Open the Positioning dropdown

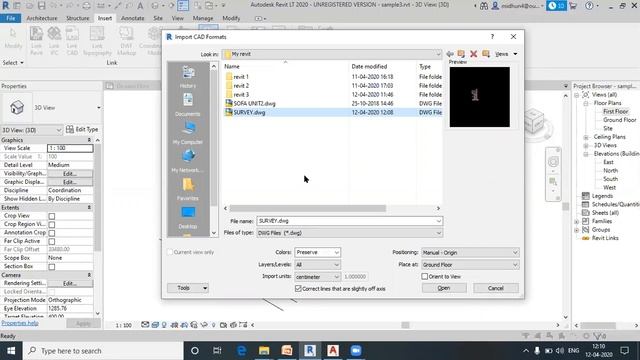[x=470, y=253]
